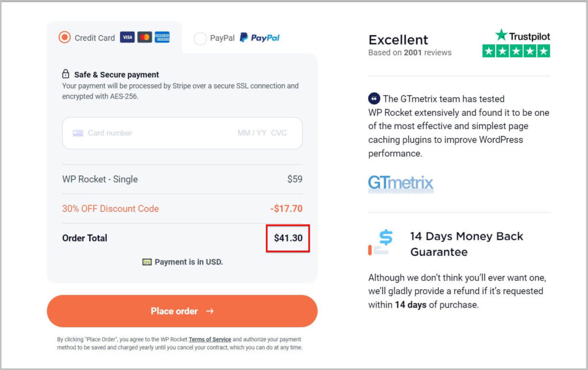Click the padlock secure payment icon
This screenshot has height=370, width=588.
[66, 75]
